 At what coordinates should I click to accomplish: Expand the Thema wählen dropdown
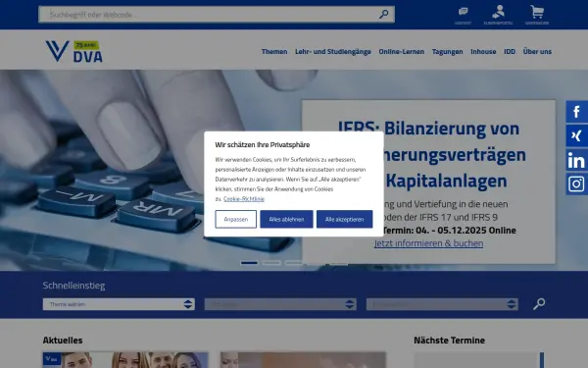pos(119,304)
